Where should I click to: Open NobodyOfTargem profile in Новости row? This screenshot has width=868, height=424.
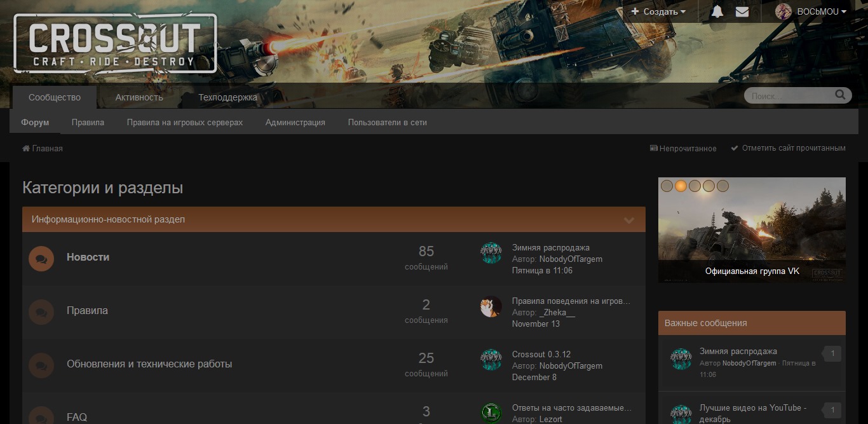click(x=571, y=259)
